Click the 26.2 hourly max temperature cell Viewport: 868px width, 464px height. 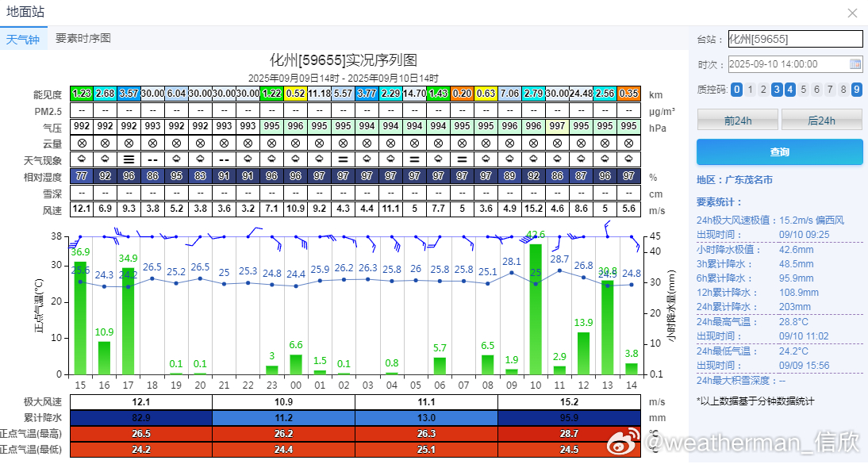pos(283,434)
